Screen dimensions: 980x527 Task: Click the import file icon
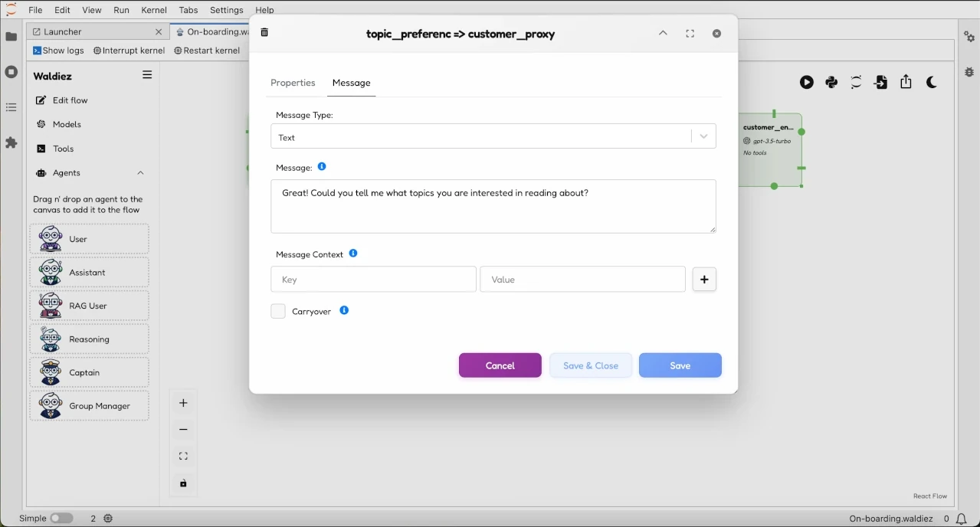tap(881, 83)
